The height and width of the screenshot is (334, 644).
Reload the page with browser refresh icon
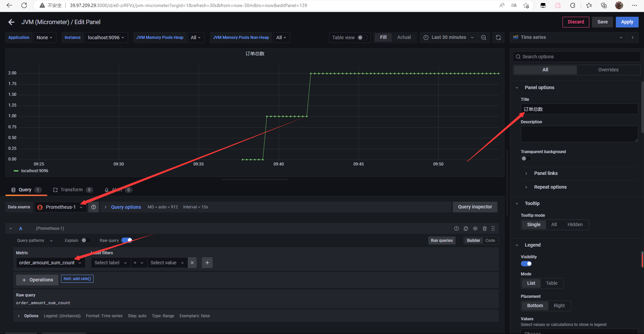click(x=24, y=5)
